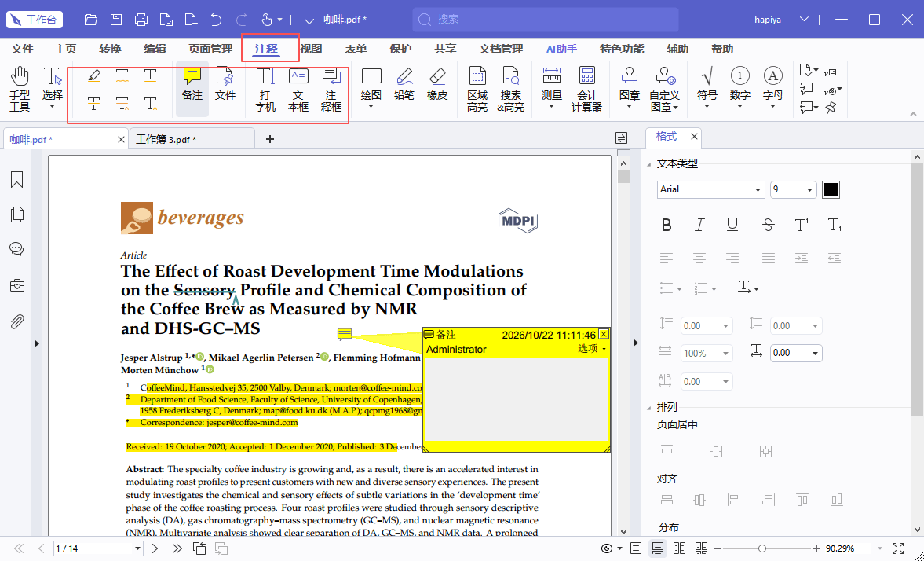924x561 pixels.
Task: Close the yellow note popup
Action: (x=604, y=335)
